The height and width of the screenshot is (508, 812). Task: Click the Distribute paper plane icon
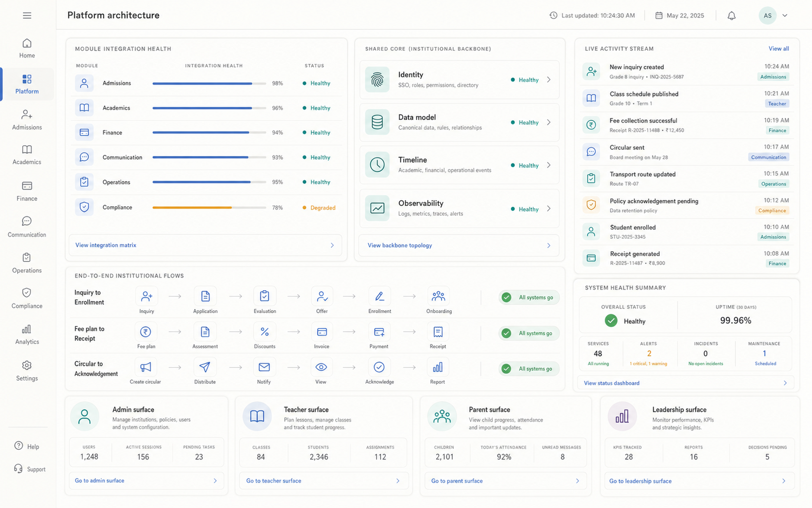205,367
